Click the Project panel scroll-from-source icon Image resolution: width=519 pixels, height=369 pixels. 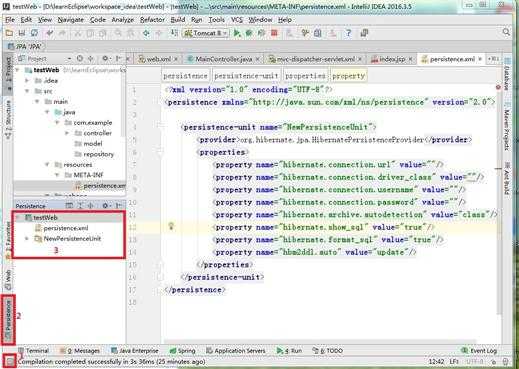[x=80, y=59]
